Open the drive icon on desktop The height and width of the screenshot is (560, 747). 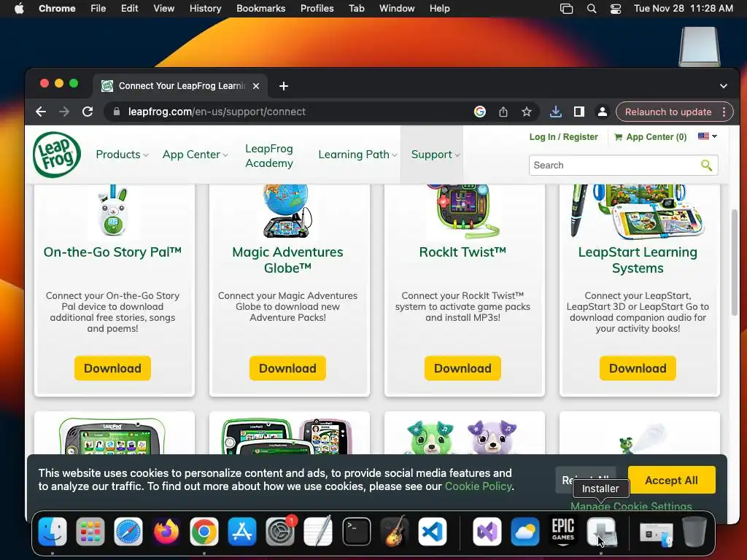click(x=700, y=46)
